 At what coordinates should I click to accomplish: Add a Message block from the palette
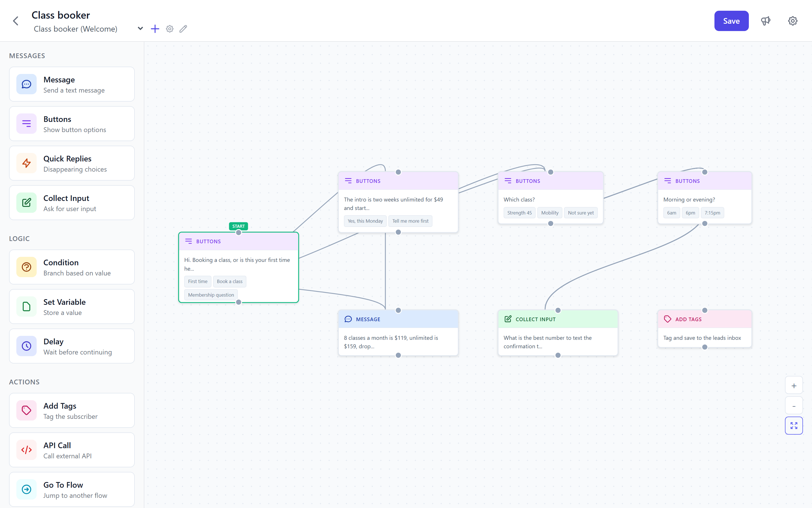point(72,84)
